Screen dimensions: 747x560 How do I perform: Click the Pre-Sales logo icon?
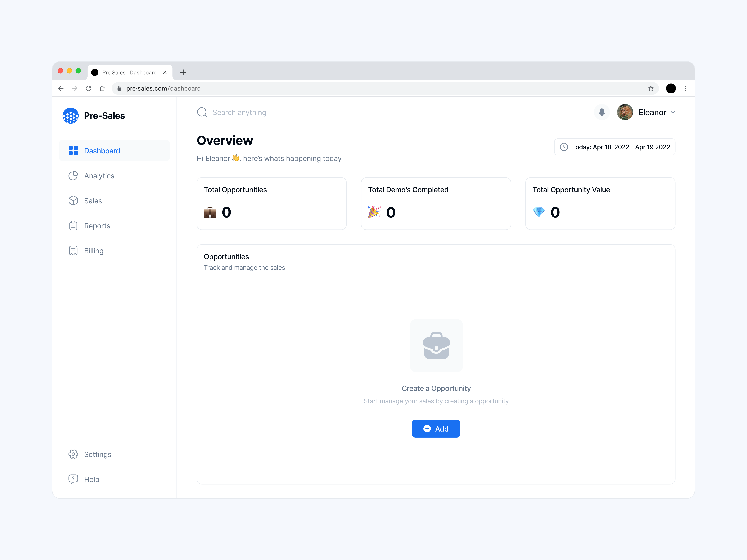[x=71, y=116]
